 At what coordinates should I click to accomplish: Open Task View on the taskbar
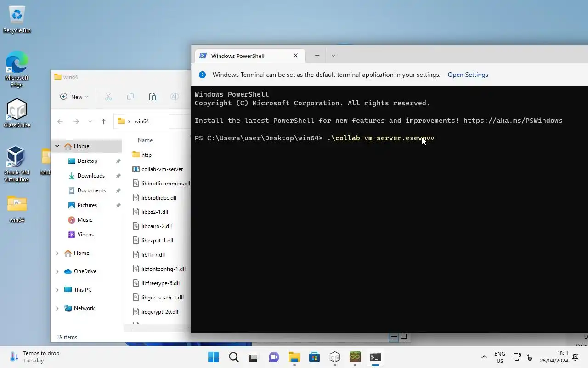(254, 357)
